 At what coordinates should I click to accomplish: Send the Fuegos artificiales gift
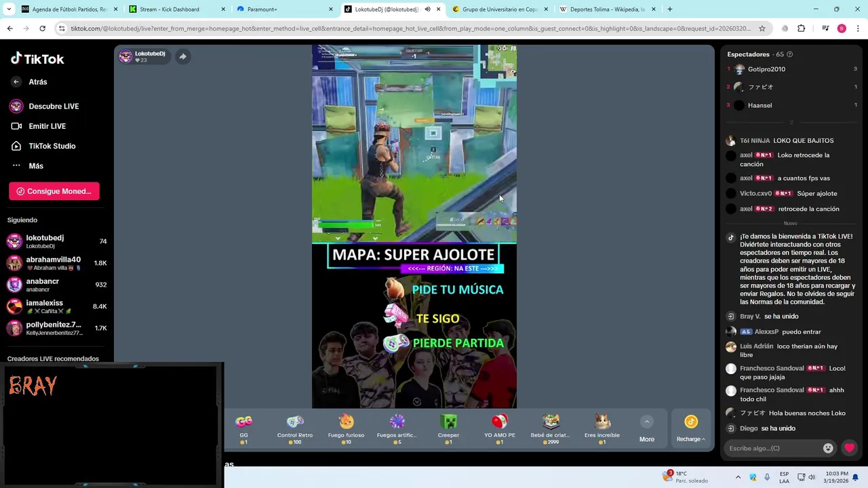coord(397,429)
